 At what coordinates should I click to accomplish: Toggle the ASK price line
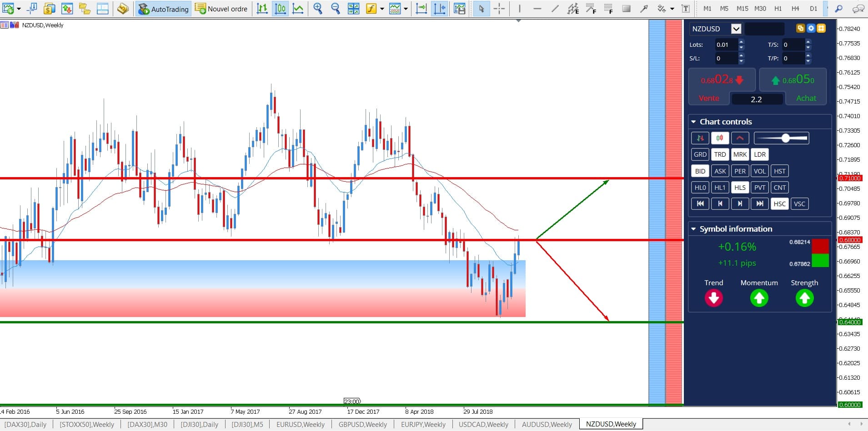[720, 171]
